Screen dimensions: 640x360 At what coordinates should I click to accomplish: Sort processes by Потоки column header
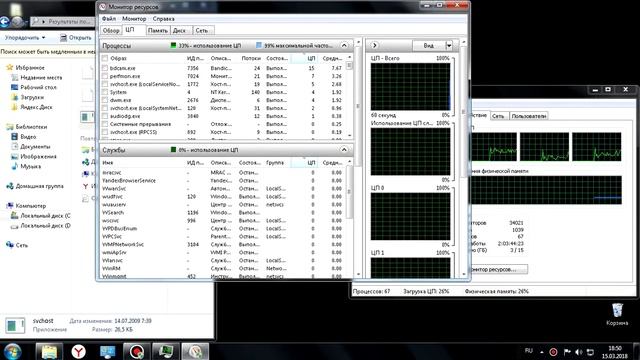(x=249, y=58)
